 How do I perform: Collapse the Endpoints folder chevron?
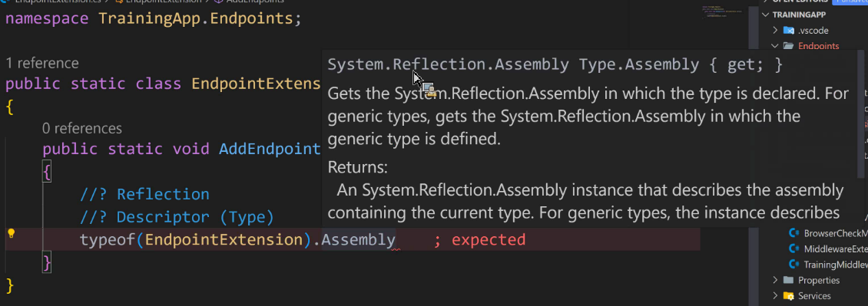pyautogui.click(x=776, y=46)
